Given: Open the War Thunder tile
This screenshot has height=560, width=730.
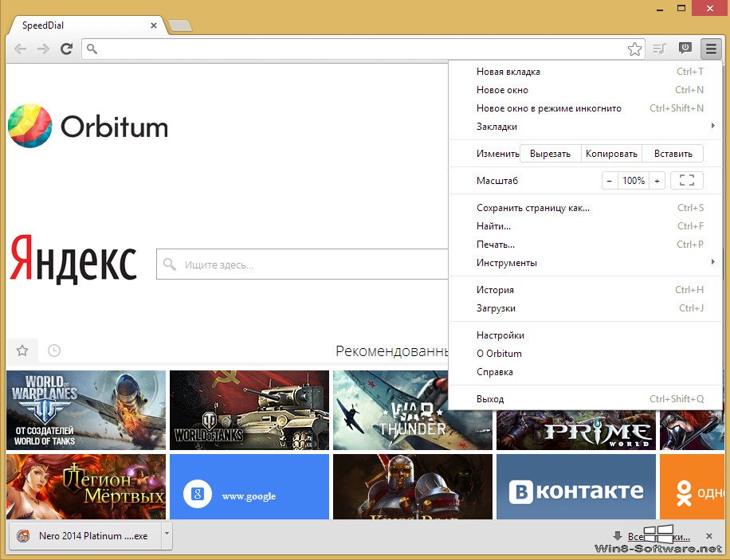Looking at the screenshot, I should (413, 410).
